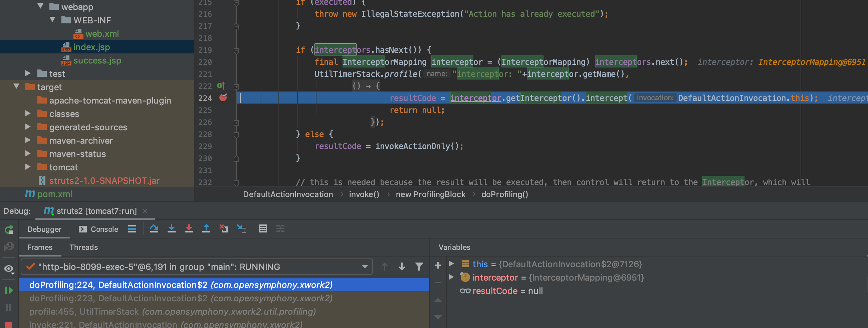Click DefaultActionInvocation in breadcrumbs
Viewport: 868px width, 328px height.
pyautogui.click(x=288, y=194)
